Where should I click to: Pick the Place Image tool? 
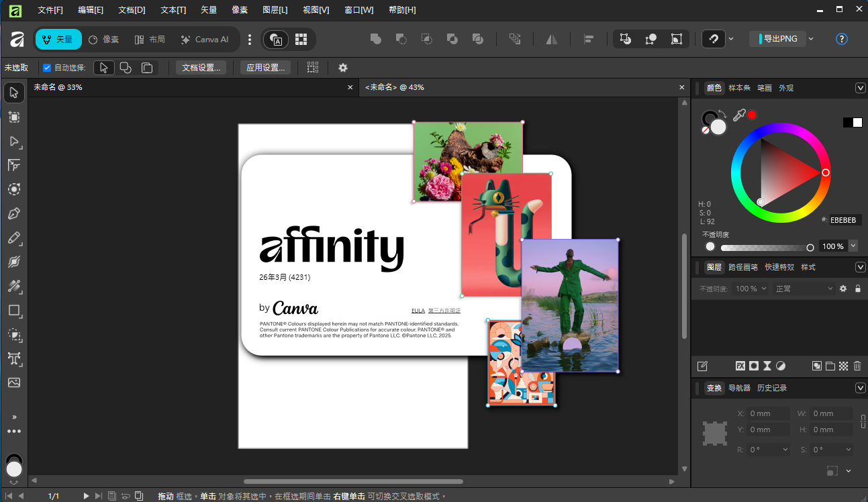click(x=14, y=383)
